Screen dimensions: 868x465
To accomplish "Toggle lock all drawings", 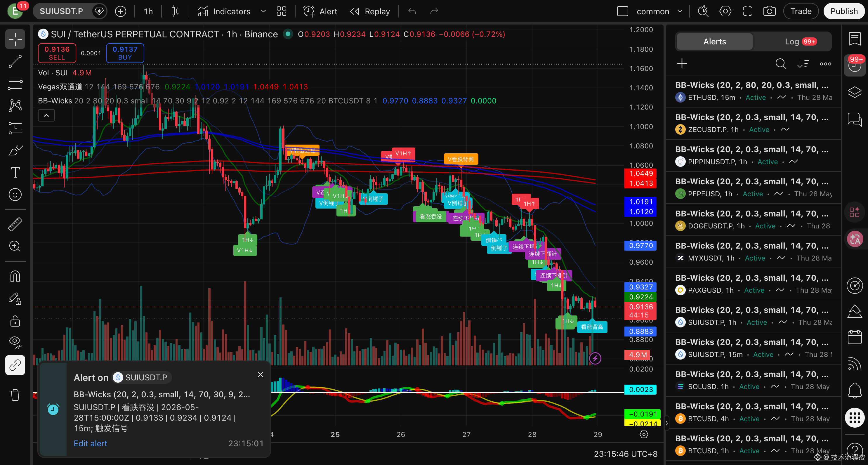I will tap(15, 321).
